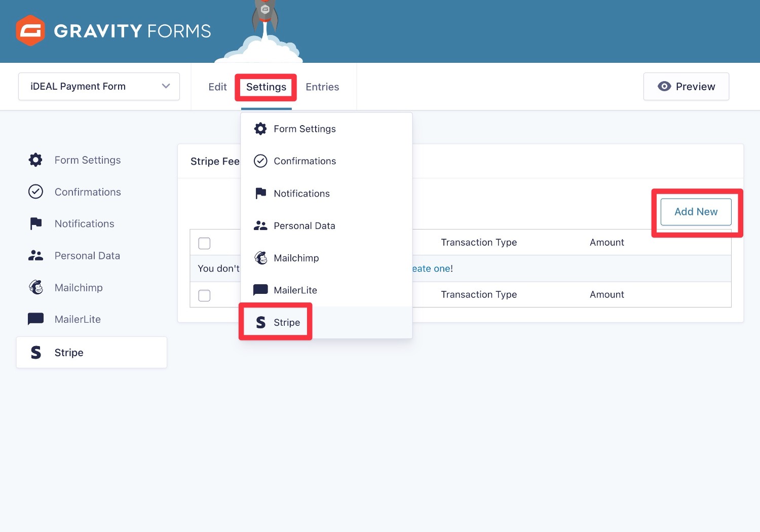Click the Stripe S icon in sidebar
Image resolution: width=760 pixels, height=532 pixels.
point(35,353)
